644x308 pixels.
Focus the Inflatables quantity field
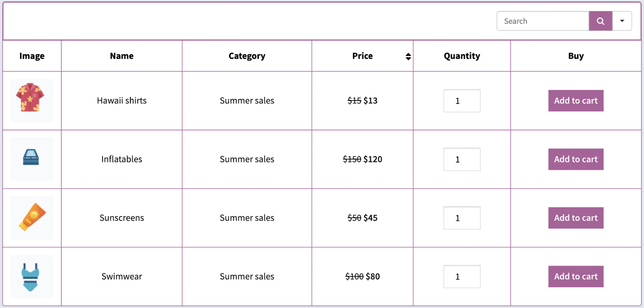coord(462,159)
